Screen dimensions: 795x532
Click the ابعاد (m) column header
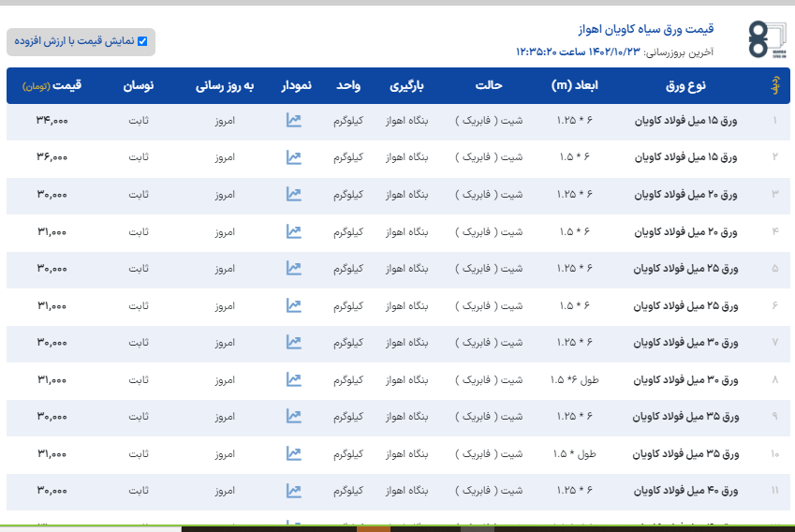tap(574, 86)
